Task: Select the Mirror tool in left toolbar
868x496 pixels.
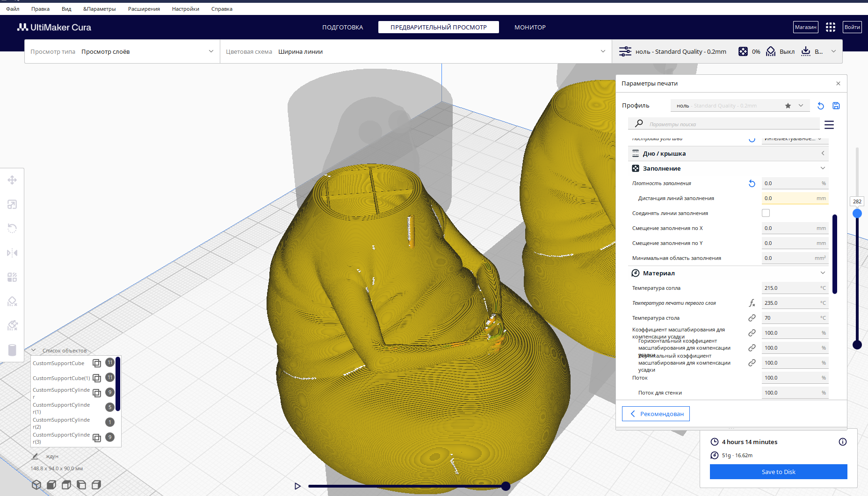Action: 12,253
